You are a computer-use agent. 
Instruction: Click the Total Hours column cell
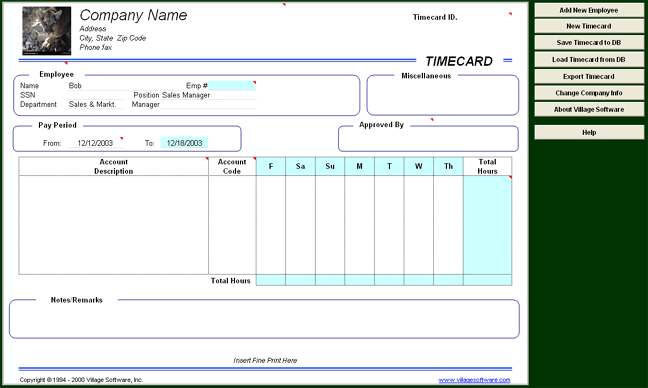click(x=488, y=225)
